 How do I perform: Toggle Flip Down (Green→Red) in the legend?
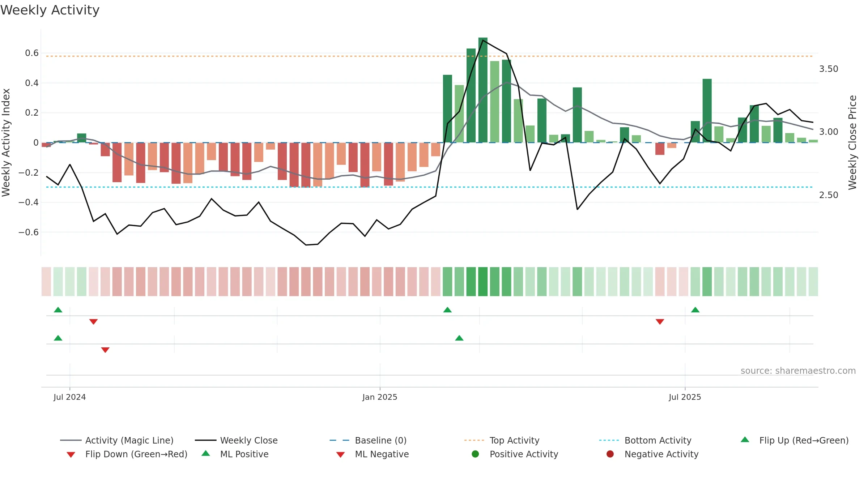click(127, 454)
